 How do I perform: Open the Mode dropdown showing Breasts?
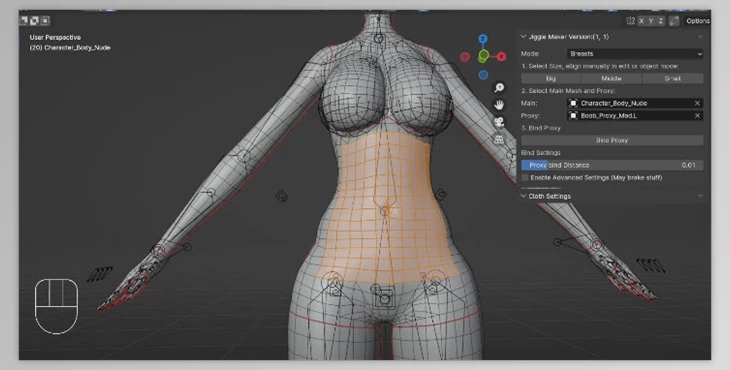point(635,54)
